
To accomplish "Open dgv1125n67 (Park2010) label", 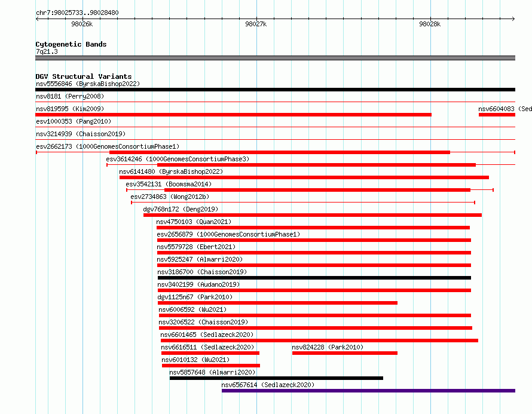I will point(195,297).
